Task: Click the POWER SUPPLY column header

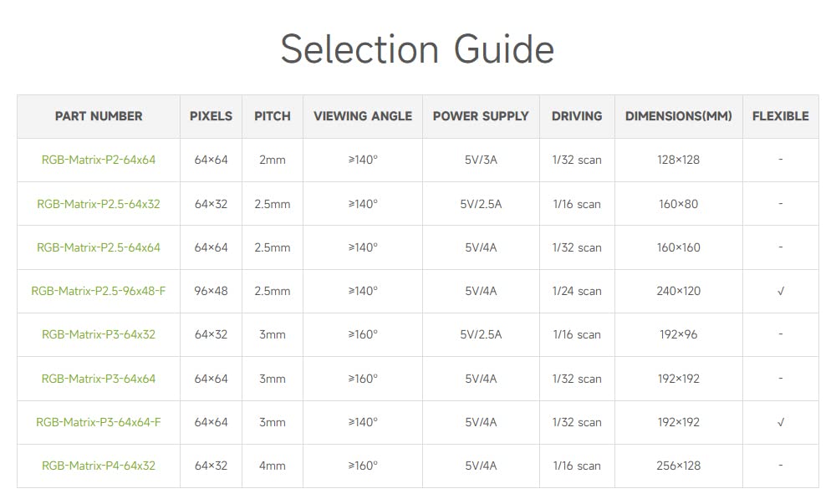Action: point(481,116)
